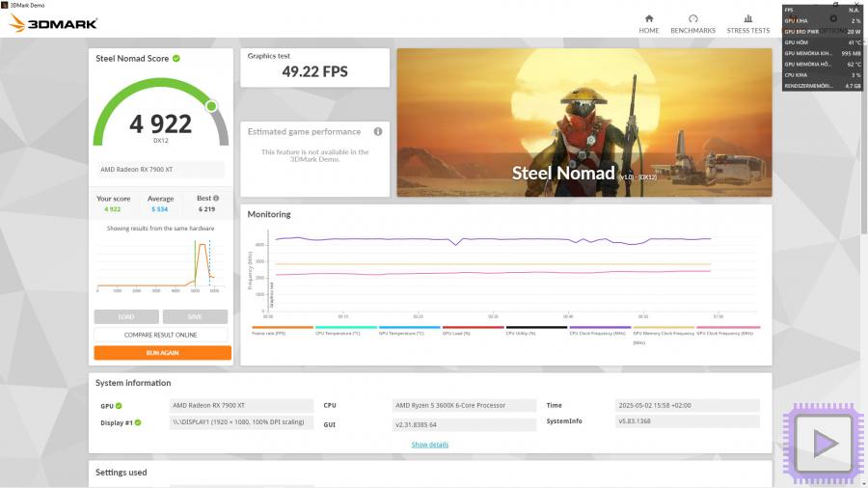Open the Show details link
Screen dimensions: 868x488
click(x=429, y=445)
